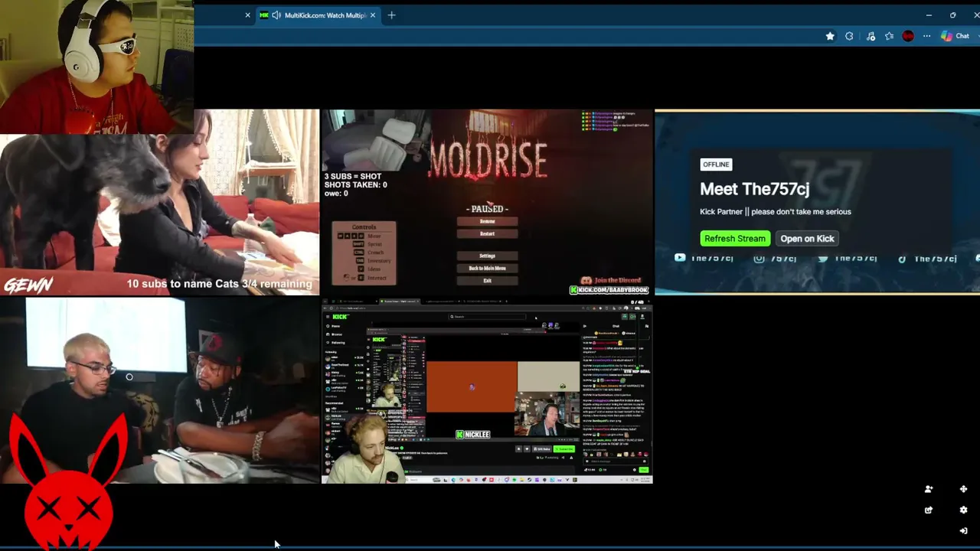The width and height of the screenshot is (980, 551).
Task: Close the MultiKick browser tab
Action: [373, 15]
